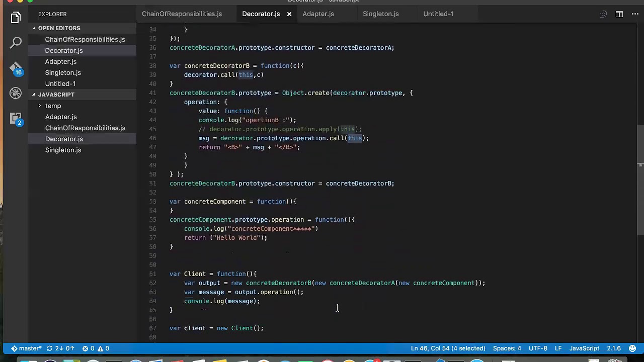Viewport: 644px width, 362px height.
Task: Select Decorator.js under Open Editors
Action: (x=64, y=51)
